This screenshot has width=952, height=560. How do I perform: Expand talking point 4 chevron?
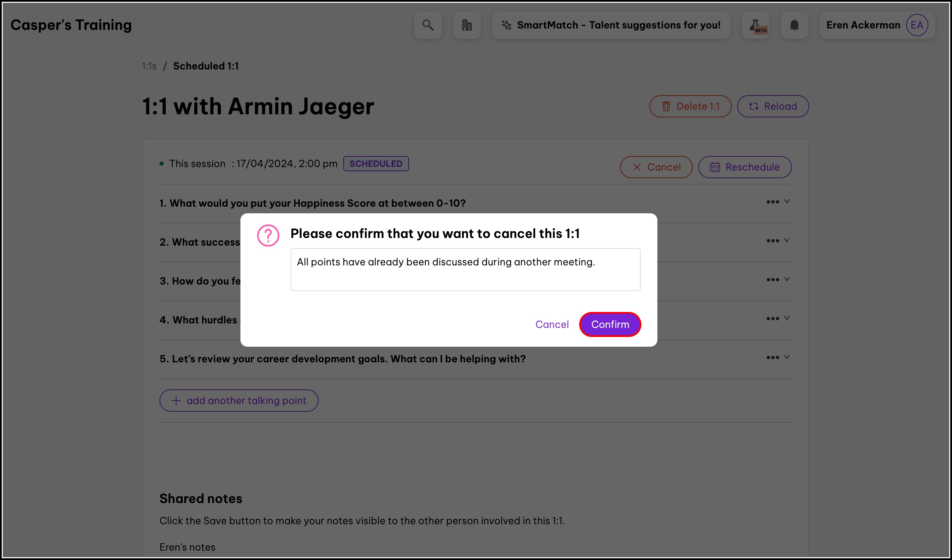[787, 318]
